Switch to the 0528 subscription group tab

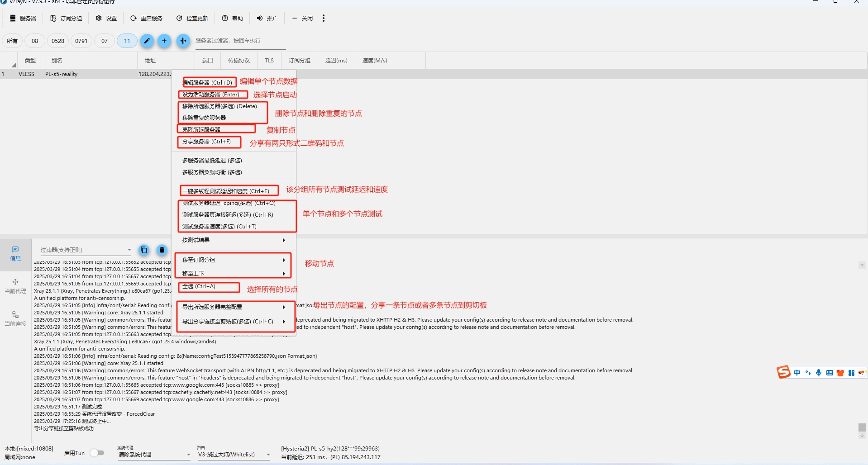tap(58, 41)
